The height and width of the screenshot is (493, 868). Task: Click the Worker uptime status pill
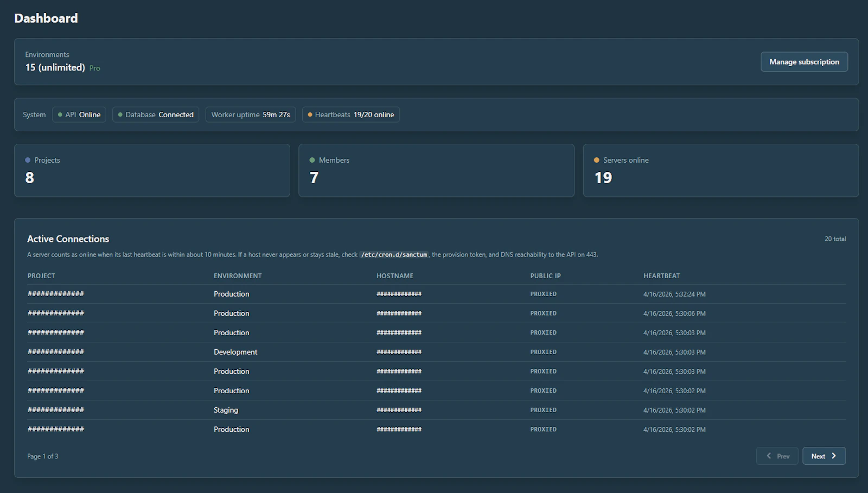coord(250,114)
